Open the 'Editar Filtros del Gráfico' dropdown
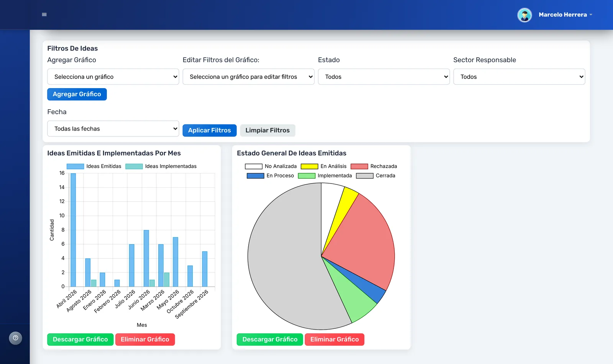Image resolution: width=613 pixels, height=364 pixels. point(248,77)
